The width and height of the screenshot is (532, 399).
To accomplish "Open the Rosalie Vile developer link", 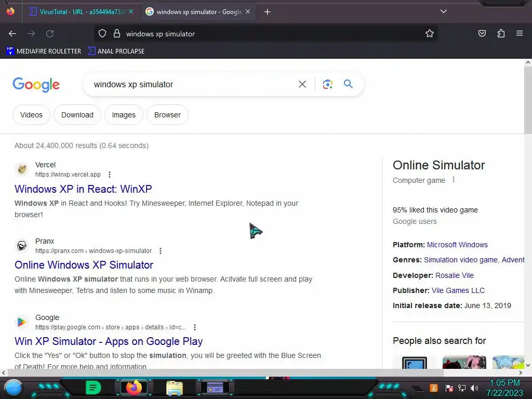I will click(454, 275).
